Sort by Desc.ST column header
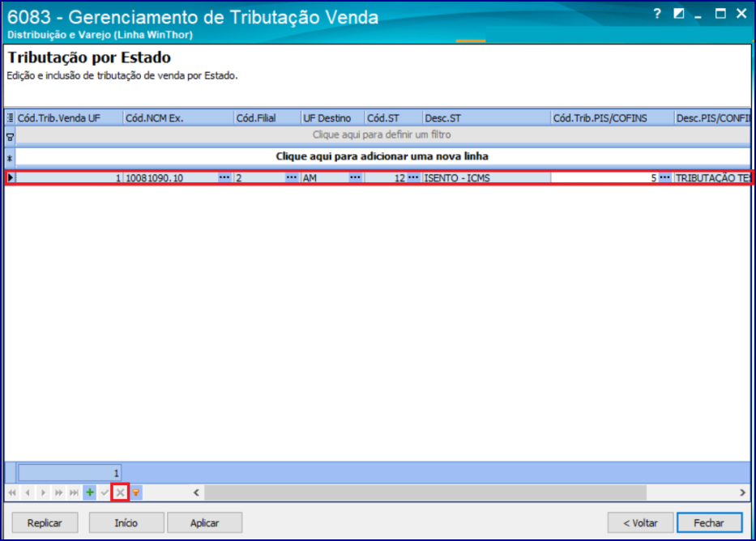756x541 pixels. pos(486,118)
